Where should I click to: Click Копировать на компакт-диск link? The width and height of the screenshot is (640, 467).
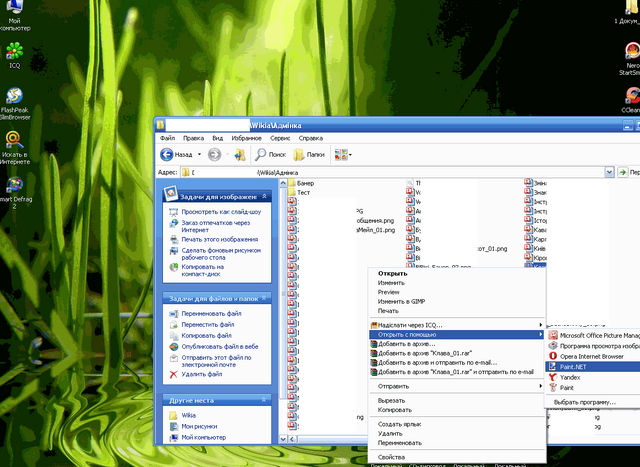pos(202,270)
